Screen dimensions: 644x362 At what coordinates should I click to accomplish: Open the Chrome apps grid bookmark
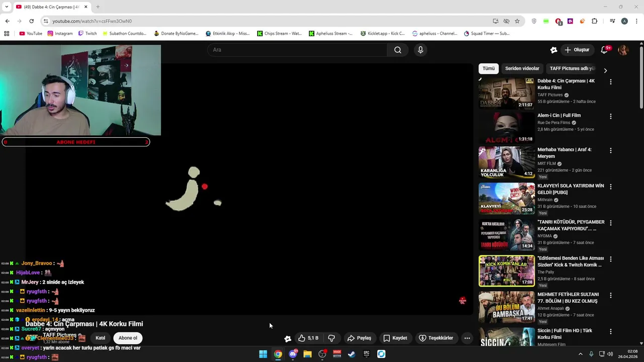pos(7,34)
